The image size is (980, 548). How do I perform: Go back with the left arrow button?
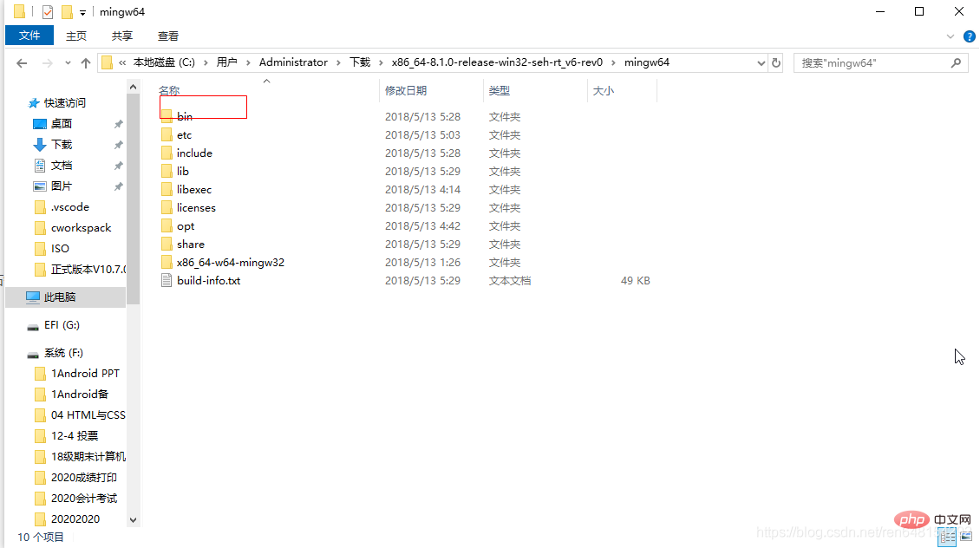(x=22, y=63)
